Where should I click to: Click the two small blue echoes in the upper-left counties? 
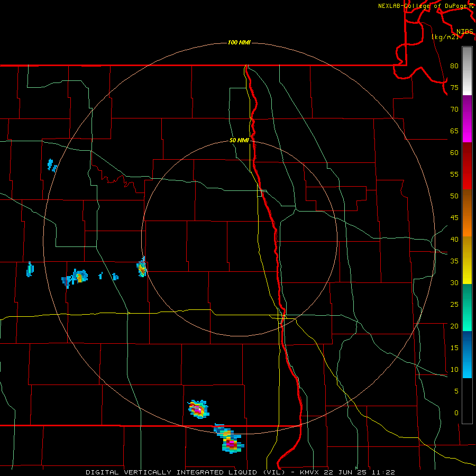(52, 166)
